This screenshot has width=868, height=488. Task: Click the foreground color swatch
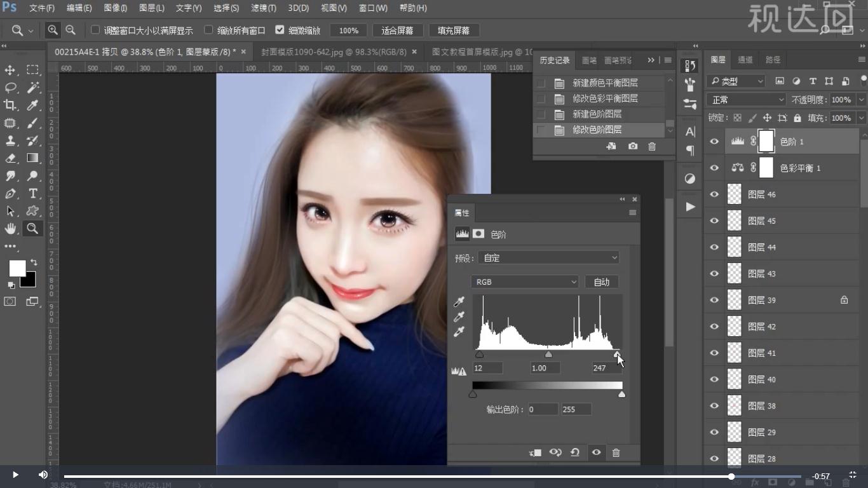click(18, 268)
